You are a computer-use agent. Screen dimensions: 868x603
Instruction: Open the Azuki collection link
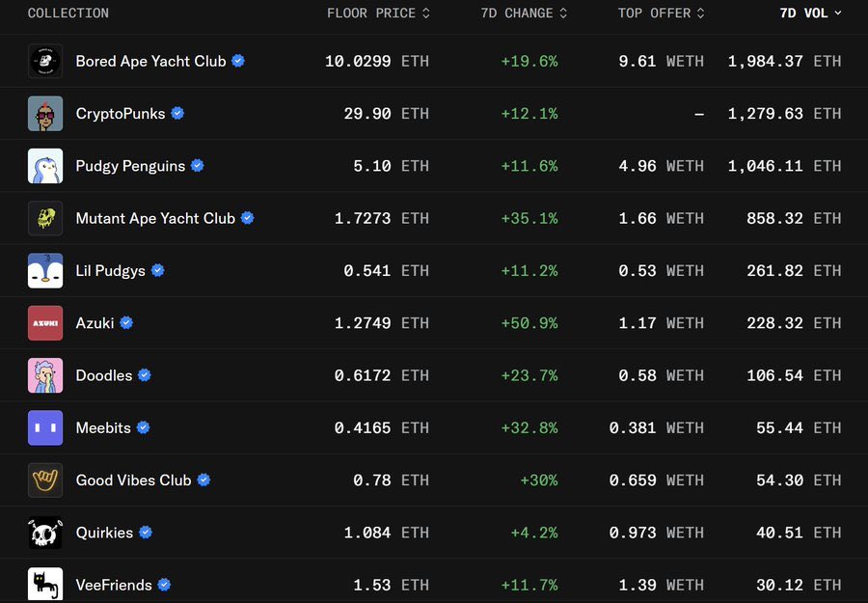click(x=95, y=323)
